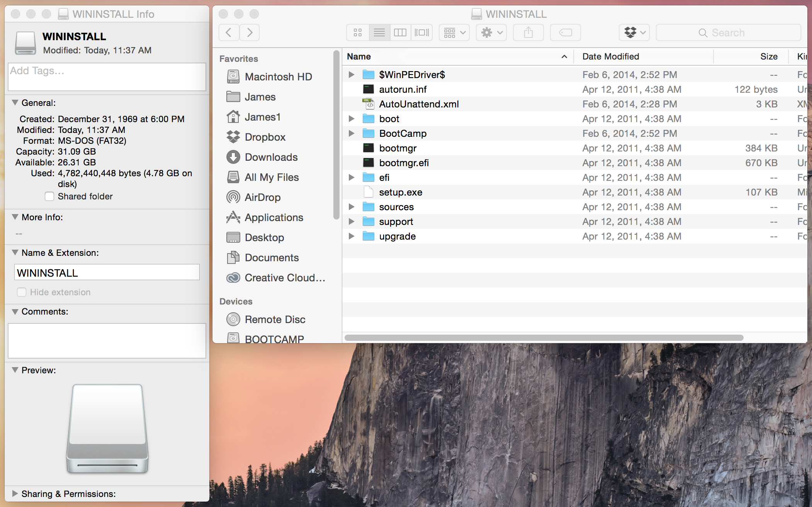
Task: Expand the BootCamp folder
Action: pos(351,133)
